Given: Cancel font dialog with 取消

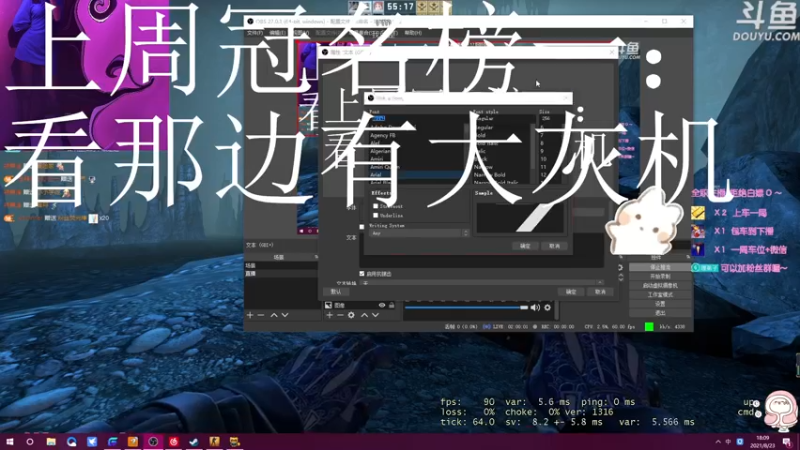Looking at the screenshot, I should [x=555, y=246].
